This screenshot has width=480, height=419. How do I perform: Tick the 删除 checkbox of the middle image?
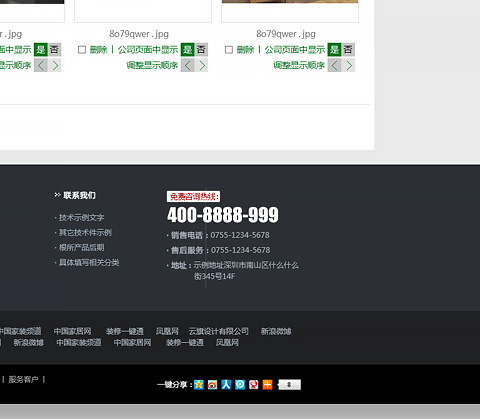coord(82,50)
